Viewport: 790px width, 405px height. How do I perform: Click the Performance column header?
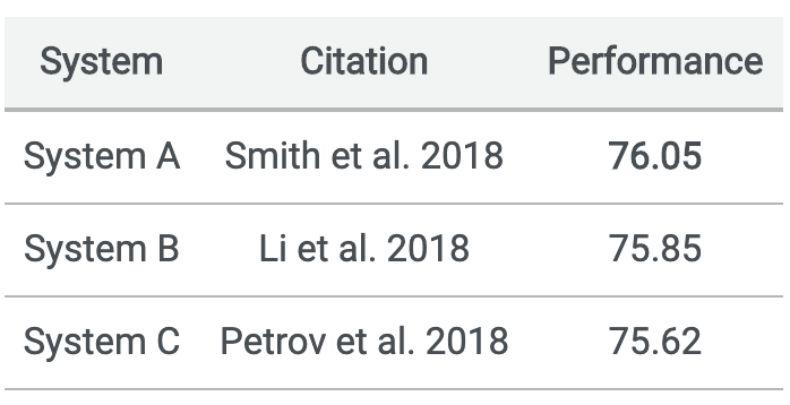click(x=655, y=62)
